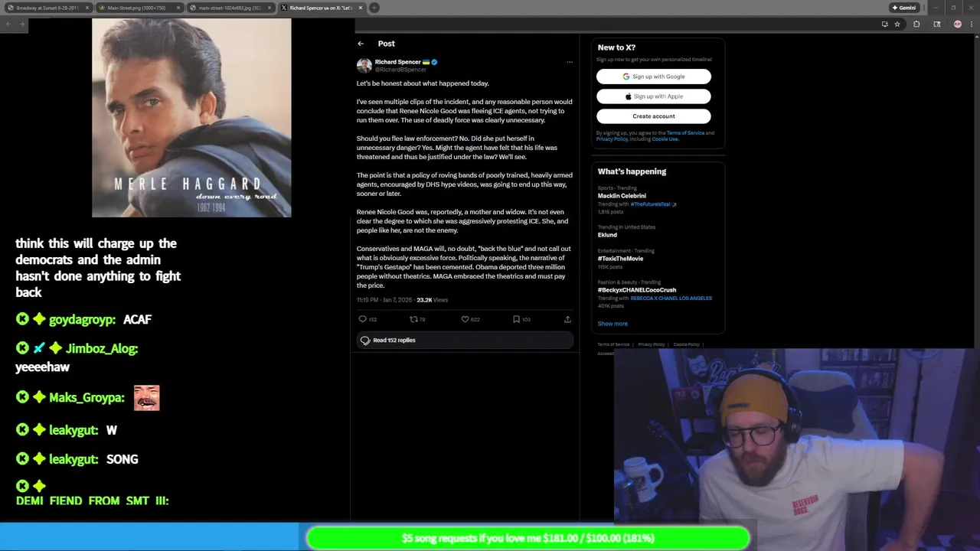
Task: Close the Main-Street.png tab
Action: (178, 8)
